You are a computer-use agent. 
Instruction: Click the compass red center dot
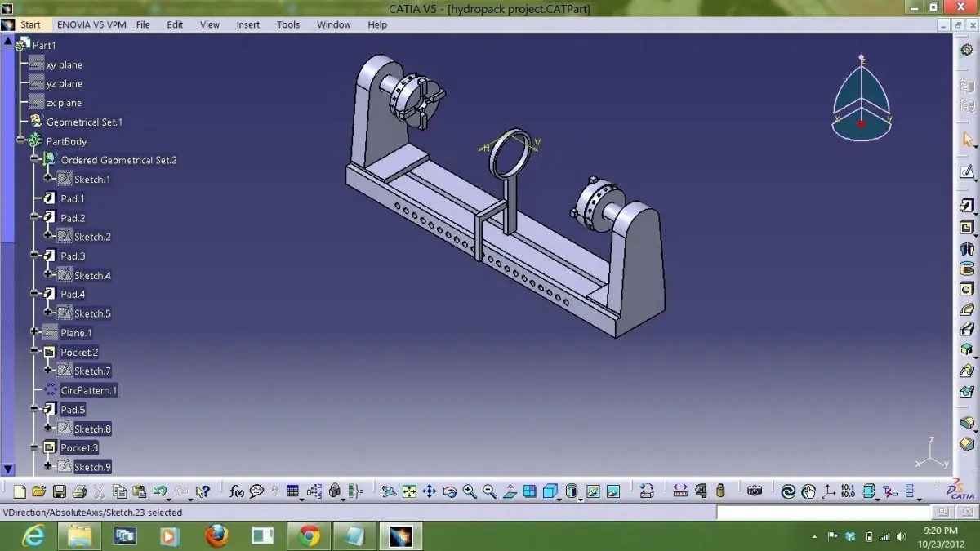pos(862,125)
